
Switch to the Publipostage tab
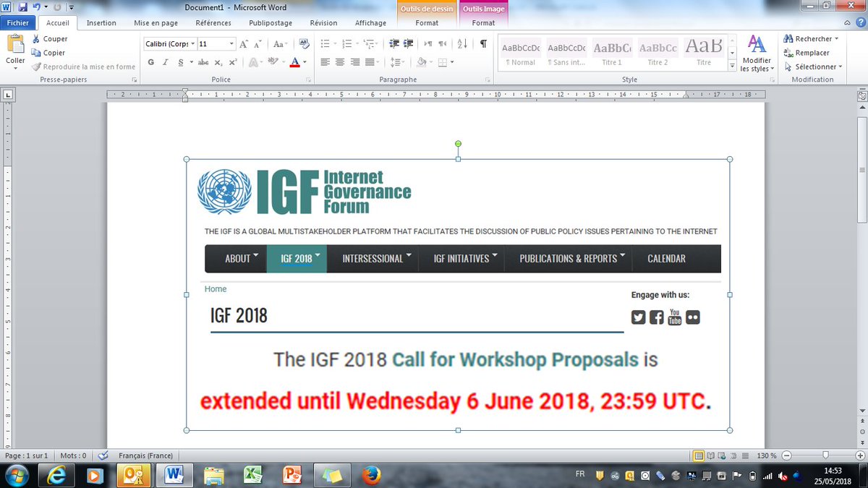pos(271,23)
